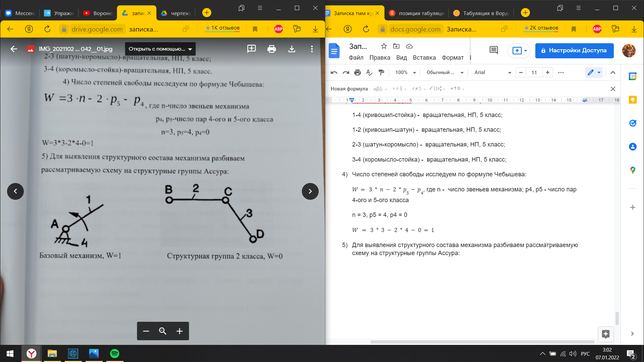The width and height of the screenshot is (644, 362).
Task: Decrease the font size
Action: pos(521,72)
